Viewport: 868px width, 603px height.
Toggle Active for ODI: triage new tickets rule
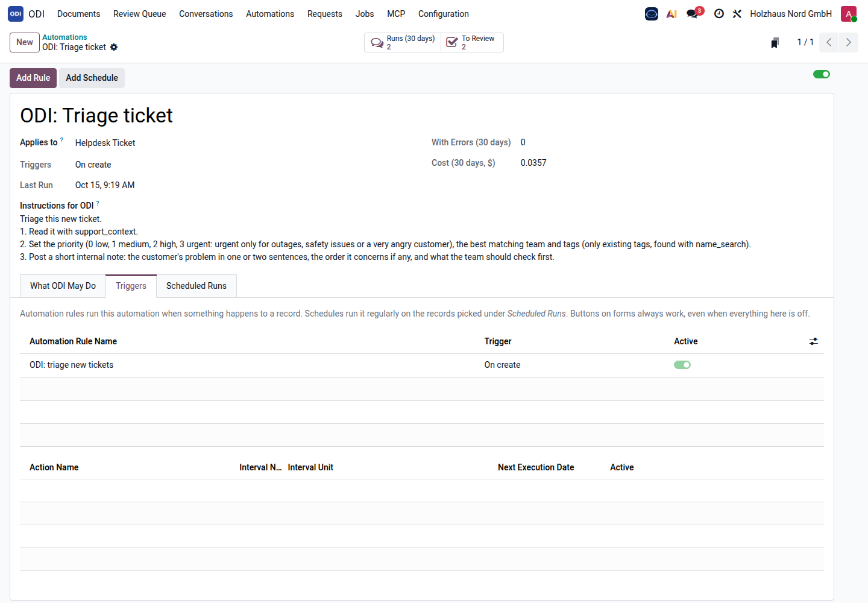click(x=682, y=365)
